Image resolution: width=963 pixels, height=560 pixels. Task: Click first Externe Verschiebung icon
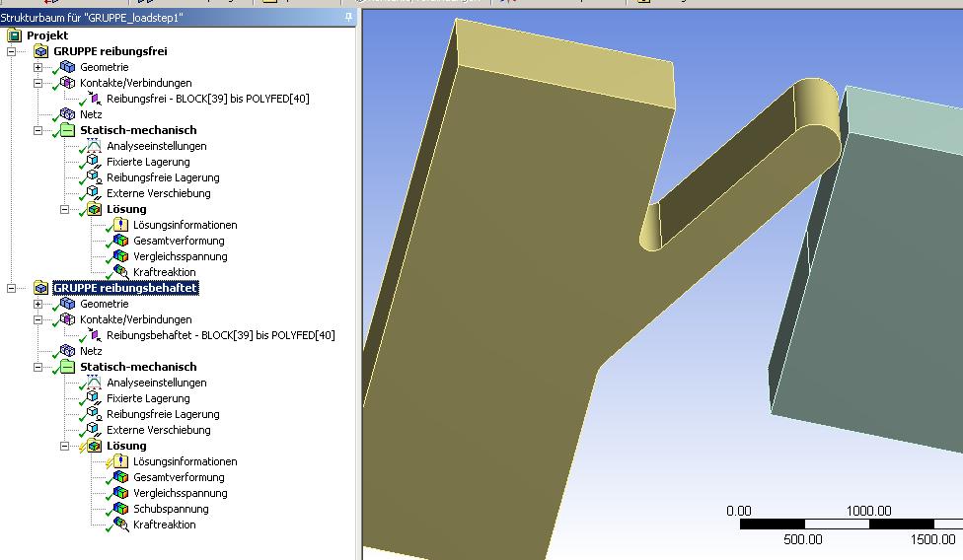[94, 193]
